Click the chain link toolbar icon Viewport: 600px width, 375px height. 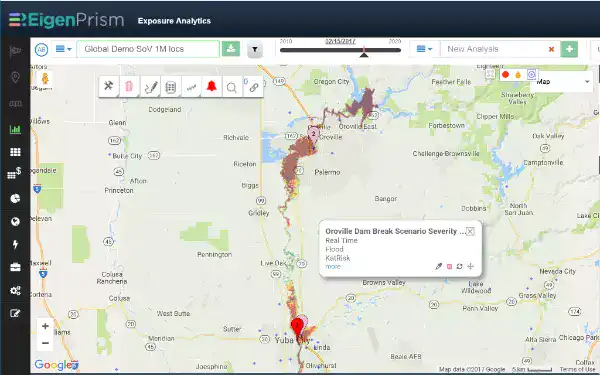254,87
